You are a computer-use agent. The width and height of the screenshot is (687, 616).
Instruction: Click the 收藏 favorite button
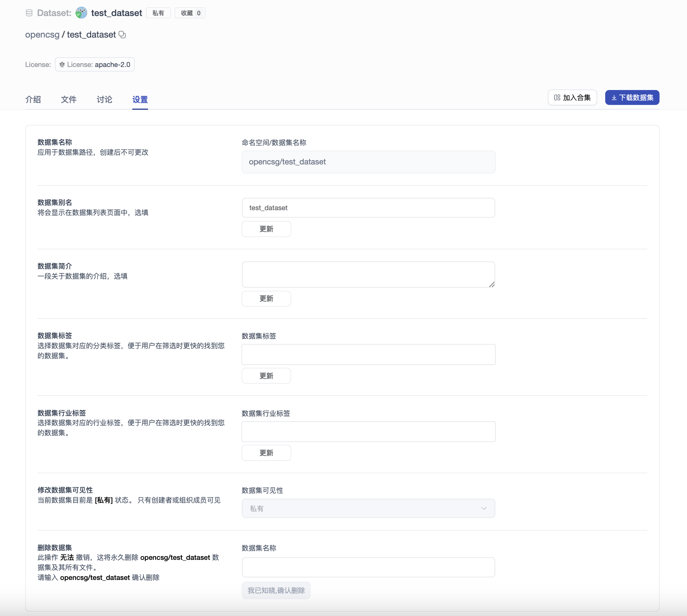coord(190,13)
